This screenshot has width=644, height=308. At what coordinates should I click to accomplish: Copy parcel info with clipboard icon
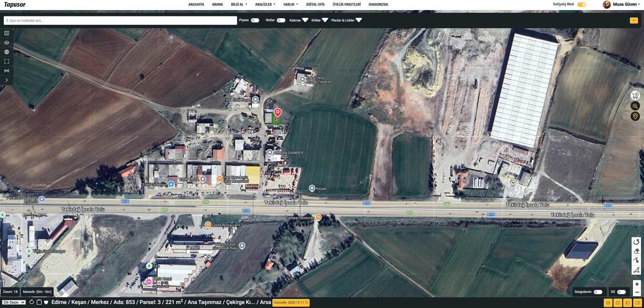[39, 302]
